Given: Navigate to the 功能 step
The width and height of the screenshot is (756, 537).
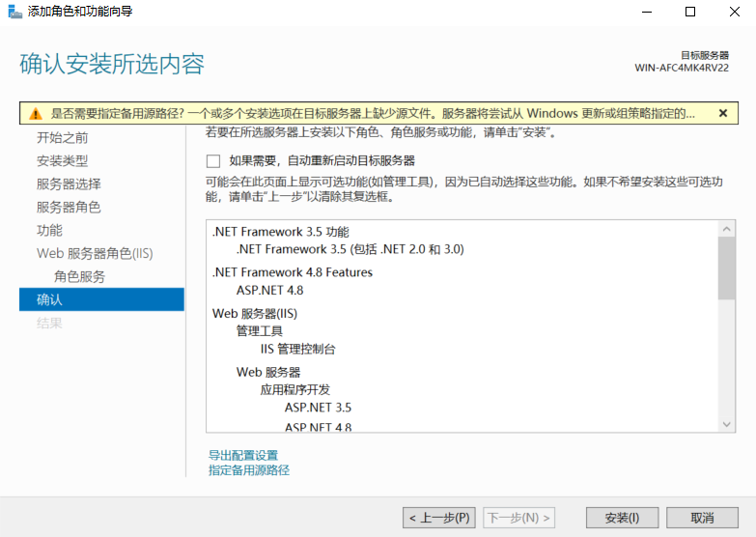Looking at the screenshot, I should pos(49,230).
